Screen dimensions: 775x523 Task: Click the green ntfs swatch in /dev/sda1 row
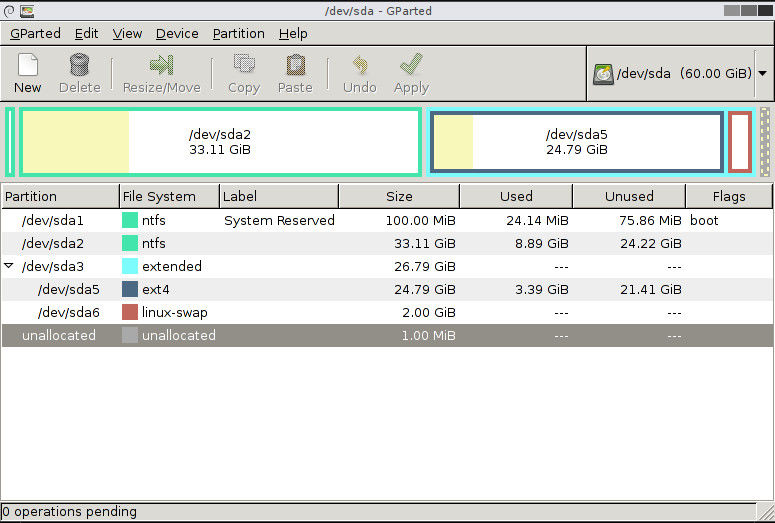[x=129, y=220]
